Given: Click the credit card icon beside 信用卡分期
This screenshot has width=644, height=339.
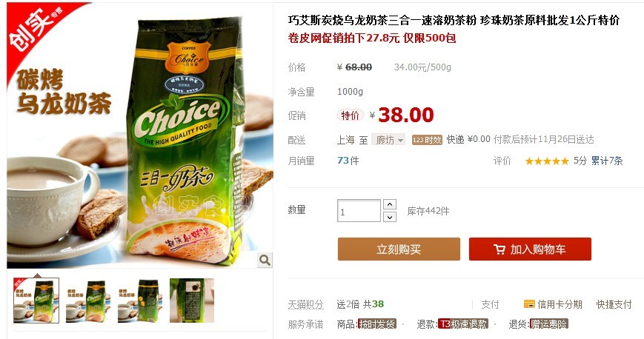Looking at the screenshot, I should tap(529, 304).
